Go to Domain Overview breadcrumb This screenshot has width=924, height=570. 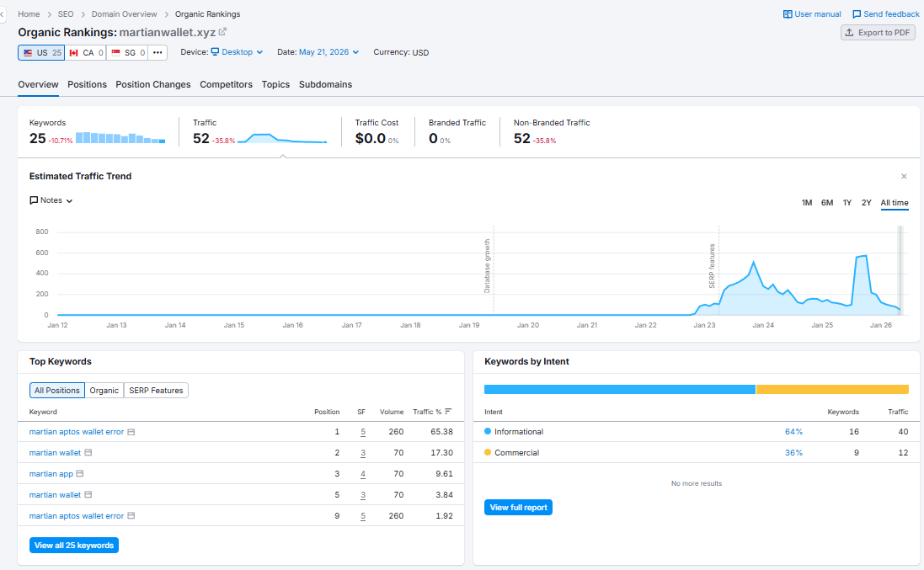pos(125,14)
